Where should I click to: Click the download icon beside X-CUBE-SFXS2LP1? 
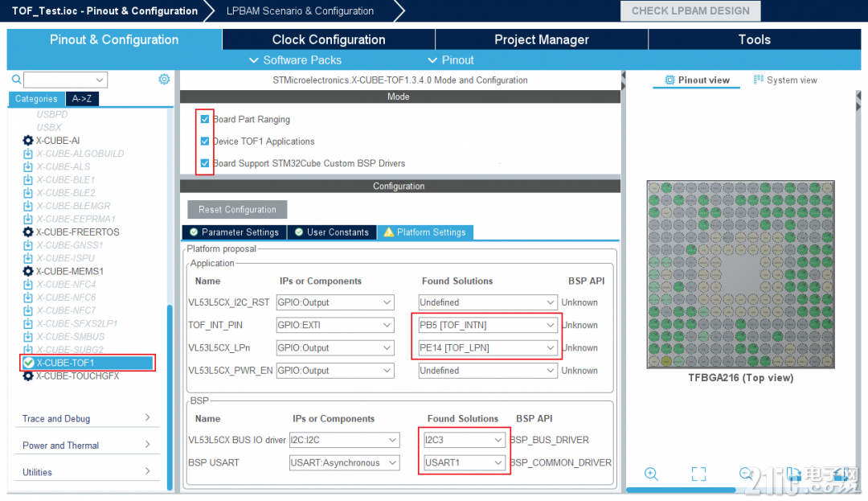(x=27, y=323)
